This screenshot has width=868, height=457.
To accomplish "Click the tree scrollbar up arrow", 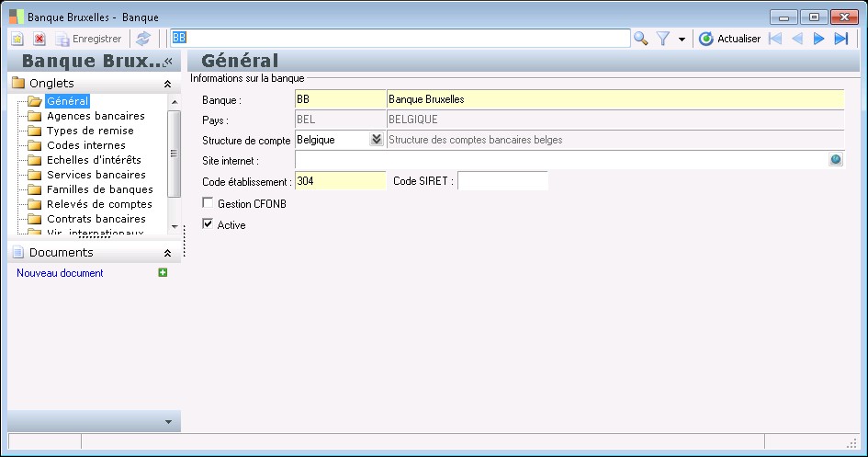I will 175,102.
